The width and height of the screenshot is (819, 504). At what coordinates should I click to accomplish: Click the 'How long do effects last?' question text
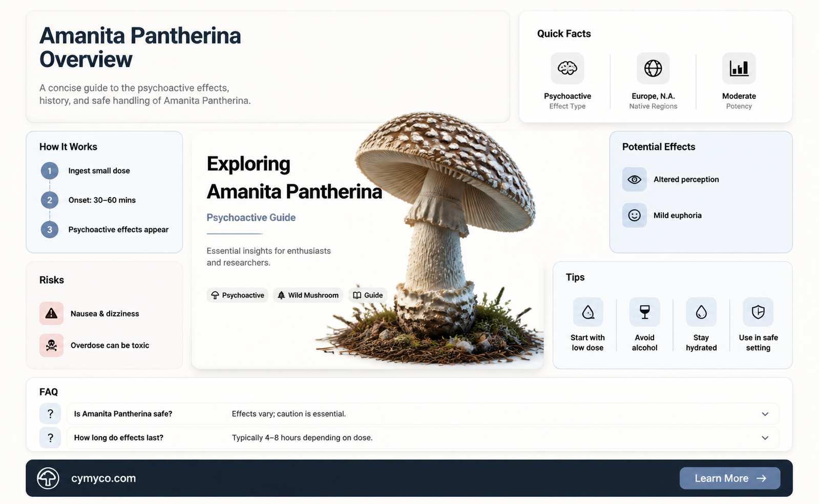[x=119, y=438]
